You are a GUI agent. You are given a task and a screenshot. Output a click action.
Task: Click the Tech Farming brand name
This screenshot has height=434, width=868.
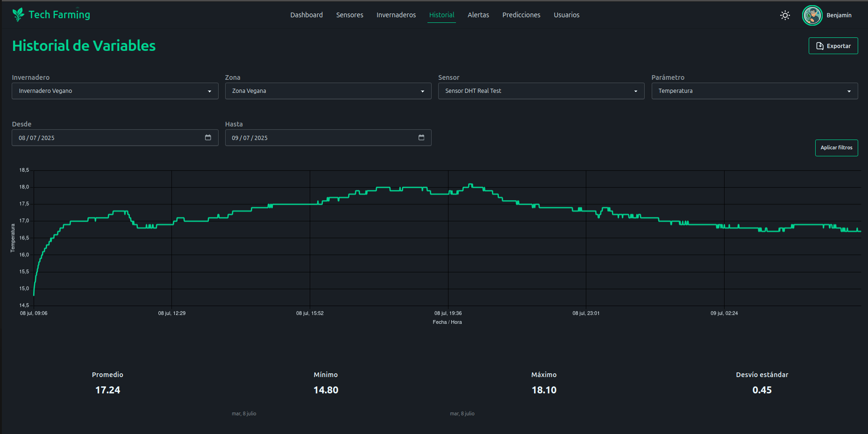pyautogui.click(x=59, y=15)
